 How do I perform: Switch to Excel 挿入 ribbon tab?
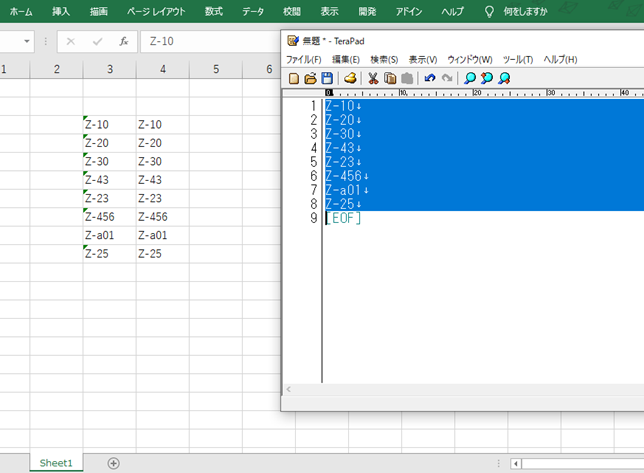pyautogui.click(x=61, y=11)
